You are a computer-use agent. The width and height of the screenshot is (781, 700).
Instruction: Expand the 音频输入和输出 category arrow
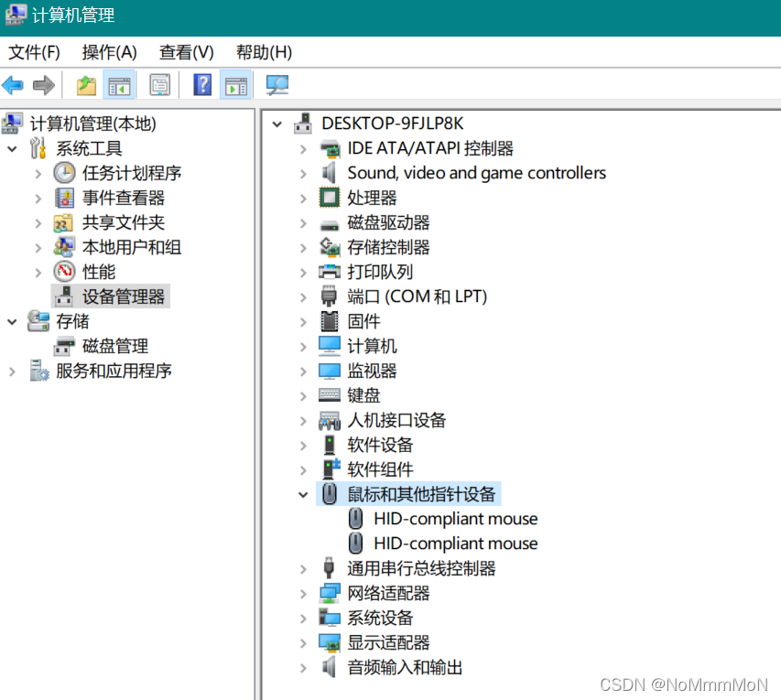303,667
